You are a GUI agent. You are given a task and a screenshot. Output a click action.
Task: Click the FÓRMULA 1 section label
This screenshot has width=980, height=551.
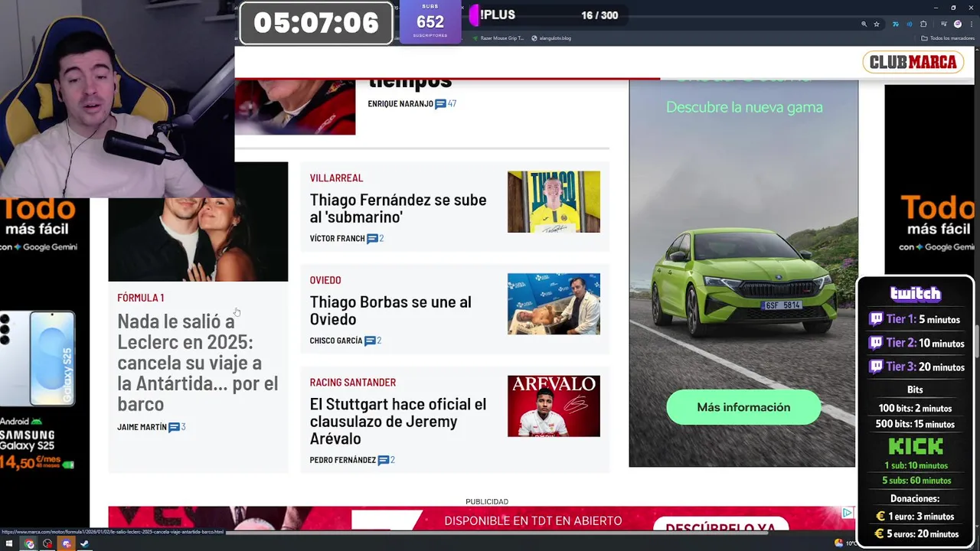[141, 298]
